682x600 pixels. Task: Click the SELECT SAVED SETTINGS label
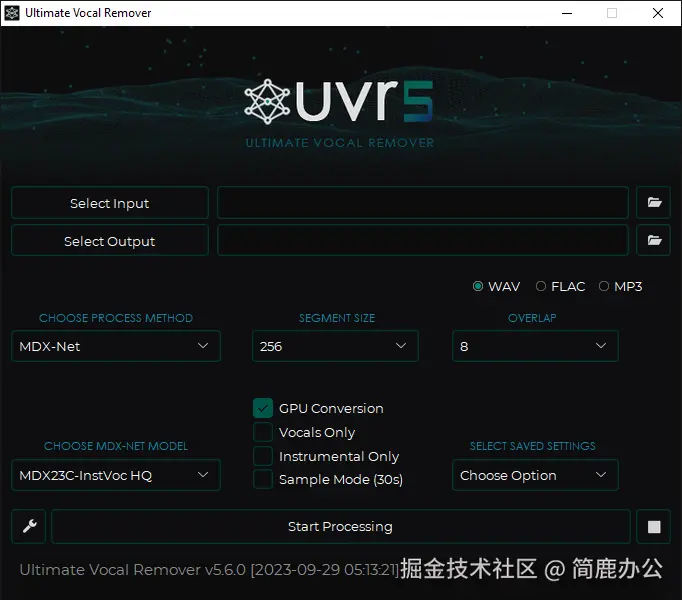click(x=532, y=446)
